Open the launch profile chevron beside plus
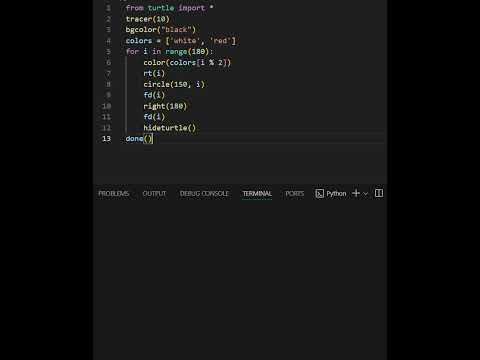Image resolution: width=480 pixels, height=360 pixels. pos(365,194)
